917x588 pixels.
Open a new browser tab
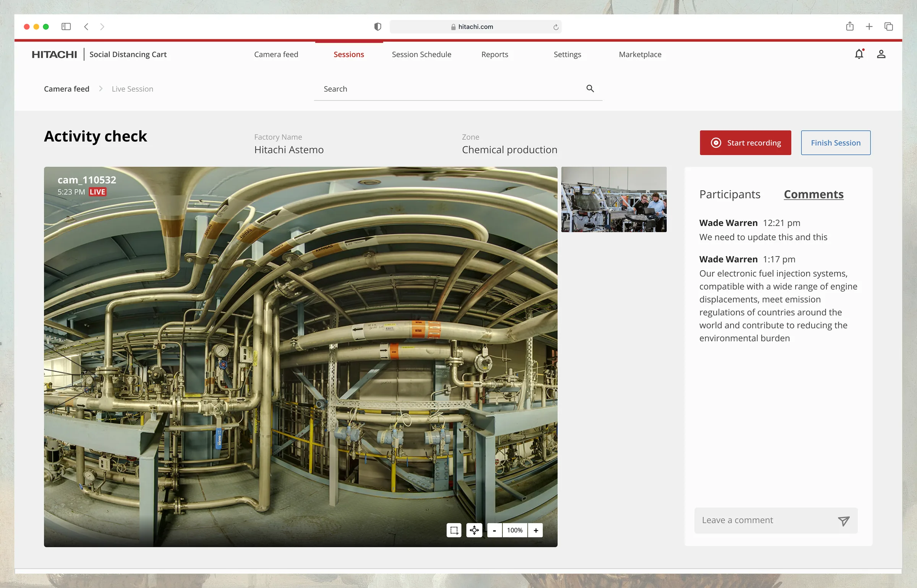point(869,26)
